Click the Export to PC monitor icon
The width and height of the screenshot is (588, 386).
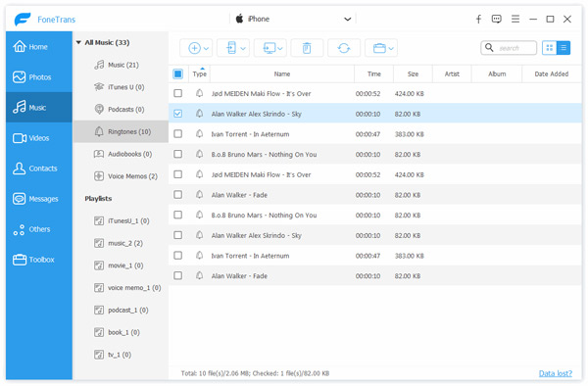tap(269, 48)
